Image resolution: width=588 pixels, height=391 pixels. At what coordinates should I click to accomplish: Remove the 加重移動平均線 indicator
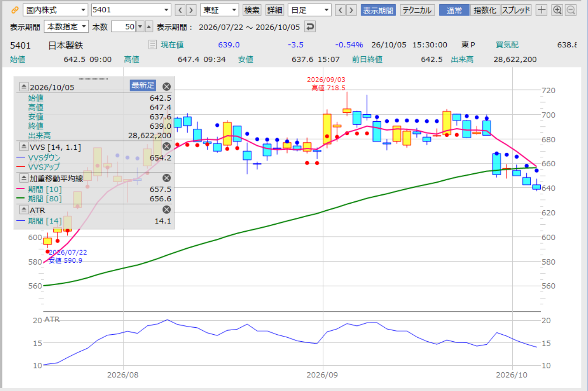(x=166, y=178)
